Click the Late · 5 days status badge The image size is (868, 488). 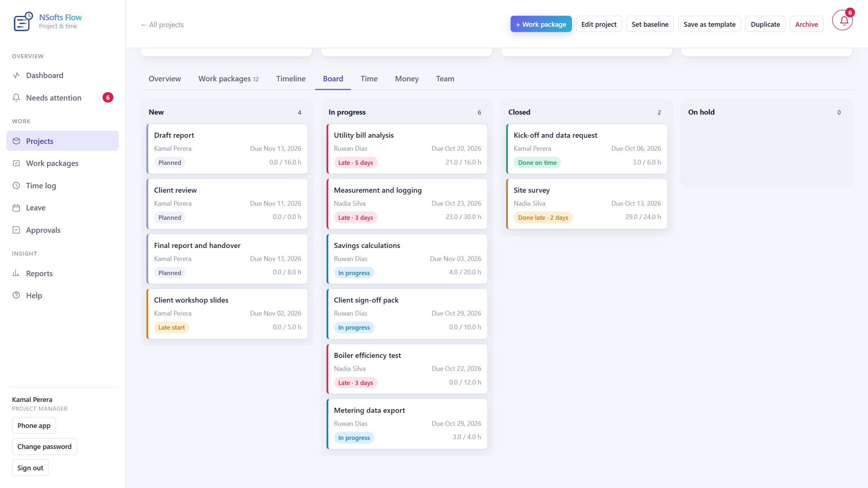tap(356, 163)
